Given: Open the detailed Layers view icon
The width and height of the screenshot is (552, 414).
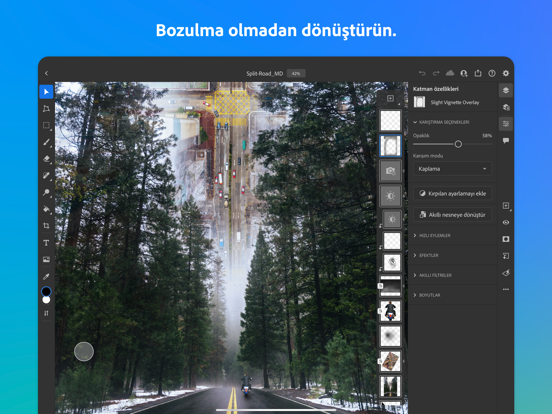Looking at the screenshot, I should coord(506,107).
